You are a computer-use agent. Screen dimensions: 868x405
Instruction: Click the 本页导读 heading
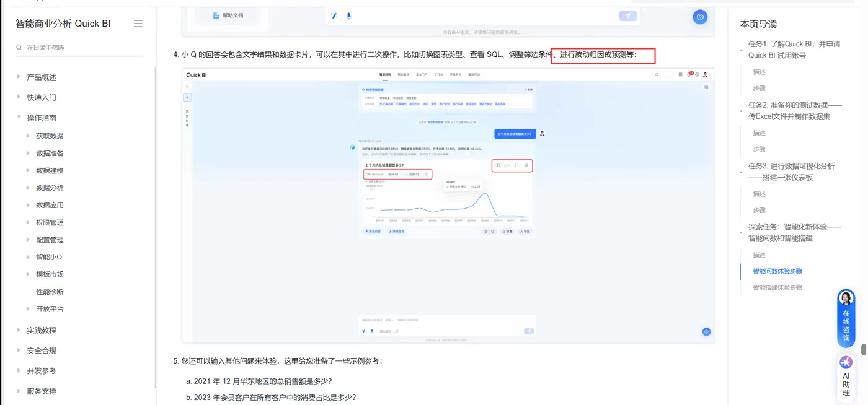[758, 24]
